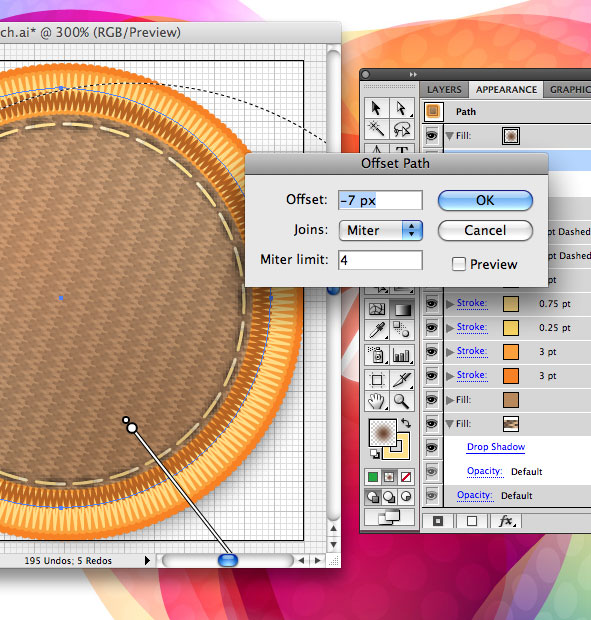Select the Blend tool

pos(402,330)
